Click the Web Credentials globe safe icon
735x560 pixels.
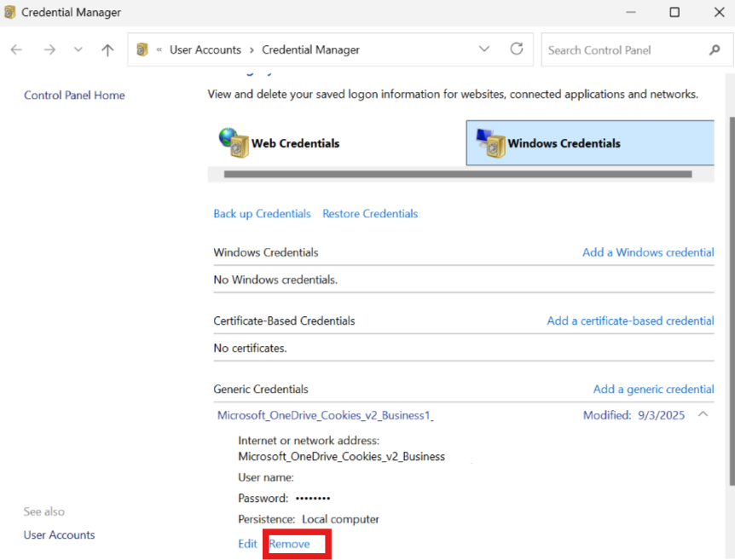(234, 142)
